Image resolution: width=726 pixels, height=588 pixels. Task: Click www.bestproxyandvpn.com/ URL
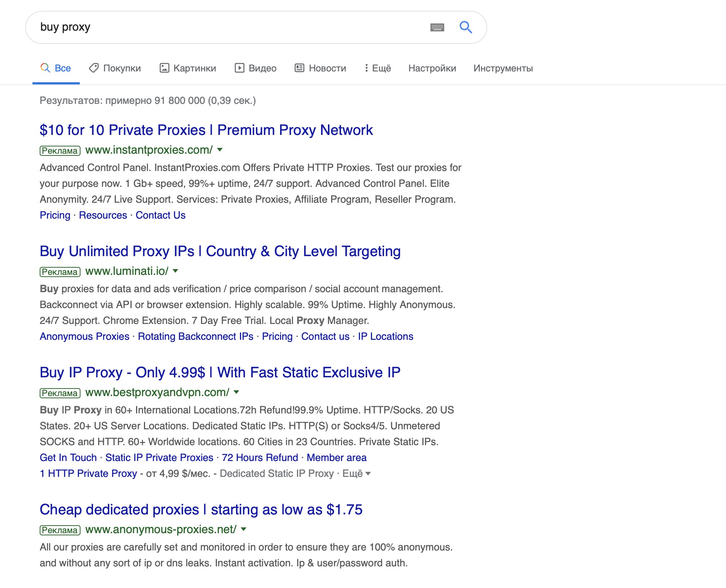tap(157, 392)
